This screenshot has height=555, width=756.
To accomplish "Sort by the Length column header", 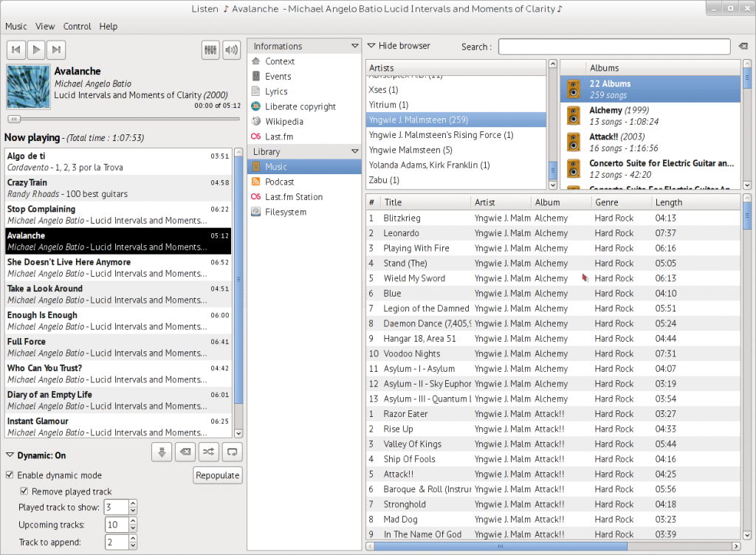I will click(694, 202).
